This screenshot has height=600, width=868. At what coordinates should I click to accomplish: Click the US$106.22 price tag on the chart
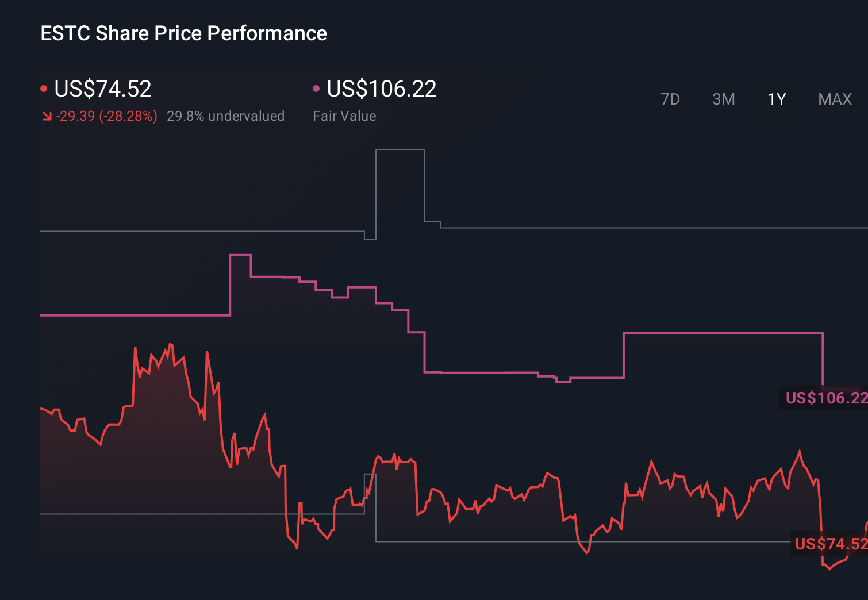coord(826,398)
